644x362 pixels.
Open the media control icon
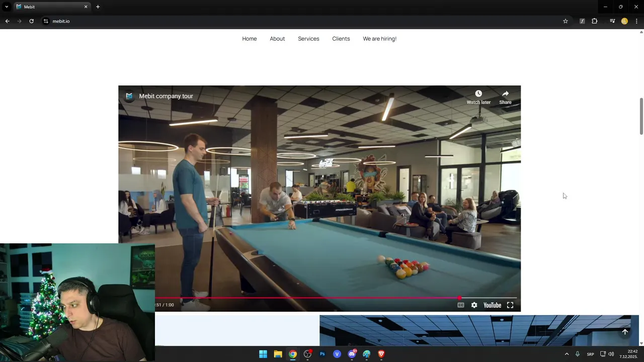(x=612, y=21)
